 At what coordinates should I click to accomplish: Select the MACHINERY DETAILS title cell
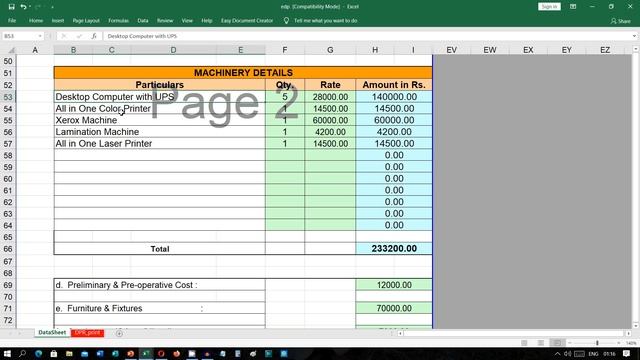[x=243, y=73]
